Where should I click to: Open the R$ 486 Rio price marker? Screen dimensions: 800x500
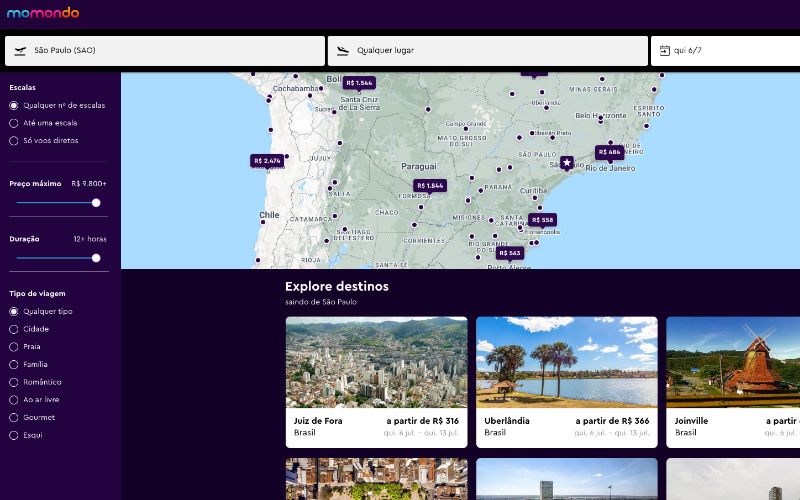pos(610,152)
